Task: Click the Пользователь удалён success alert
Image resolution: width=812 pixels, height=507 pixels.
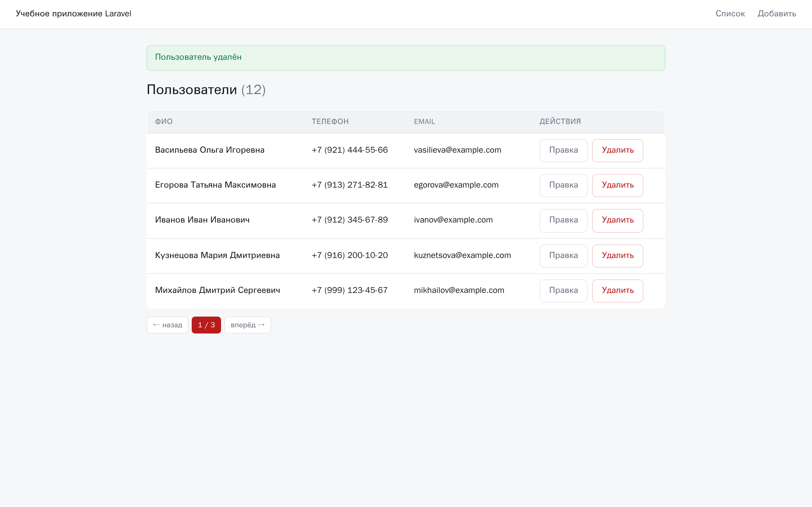Action: point(406,58)
